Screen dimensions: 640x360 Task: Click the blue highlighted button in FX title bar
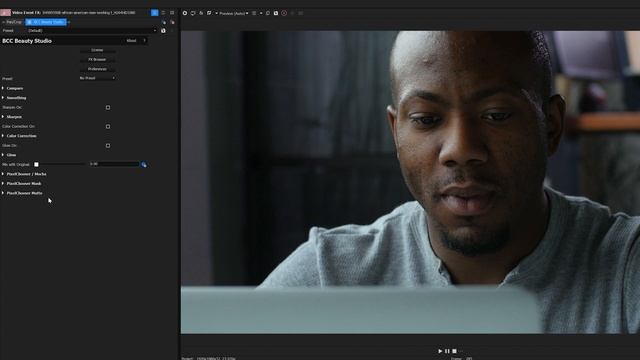pos(155,13)
